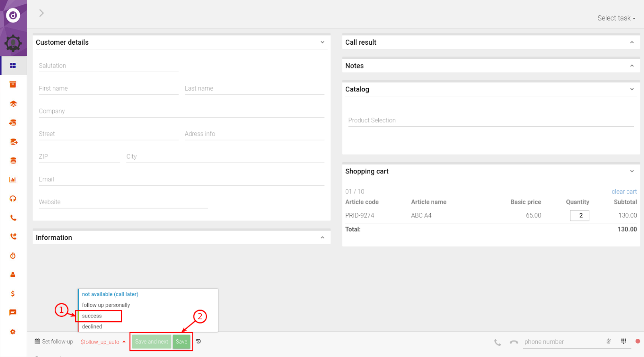Image resolution: width=644 pixels, height=357 pixels.
Task: Open the dial pad keypad icon
Action: 623,341
